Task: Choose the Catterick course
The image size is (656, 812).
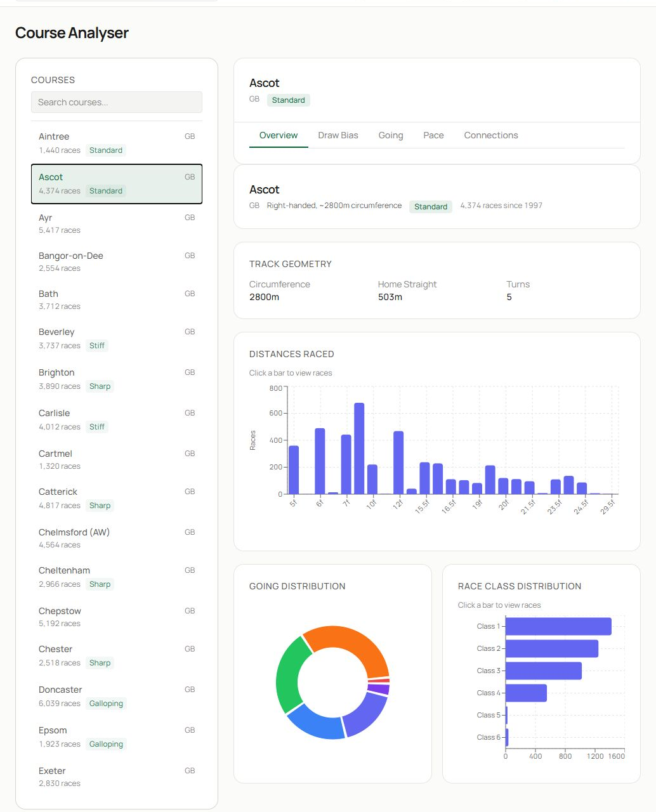Action: 117,499
